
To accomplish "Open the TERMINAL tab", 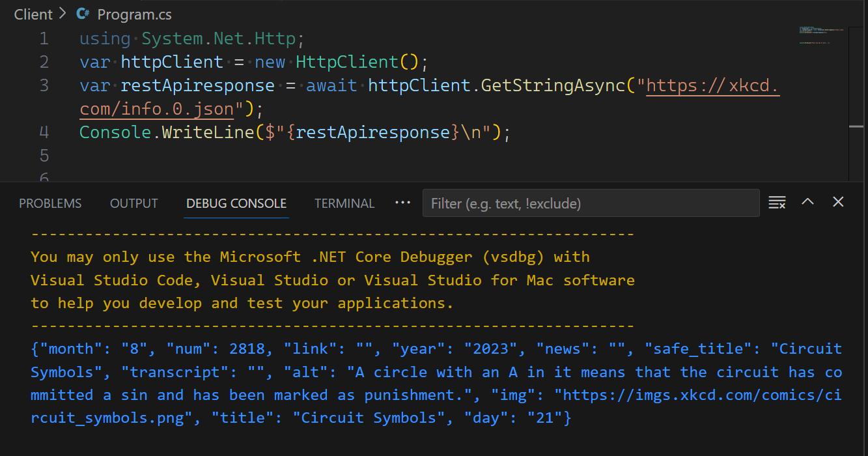I will (x=344, y=203).
